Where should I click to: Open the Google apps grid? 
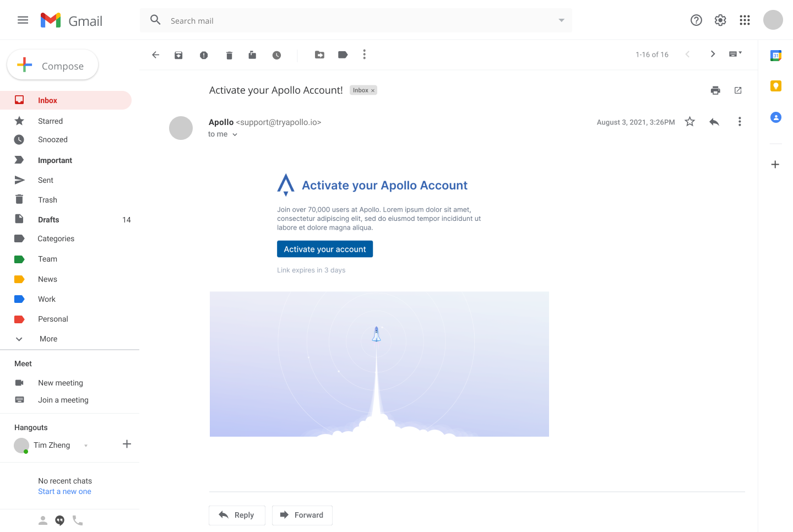coord(745,20)
